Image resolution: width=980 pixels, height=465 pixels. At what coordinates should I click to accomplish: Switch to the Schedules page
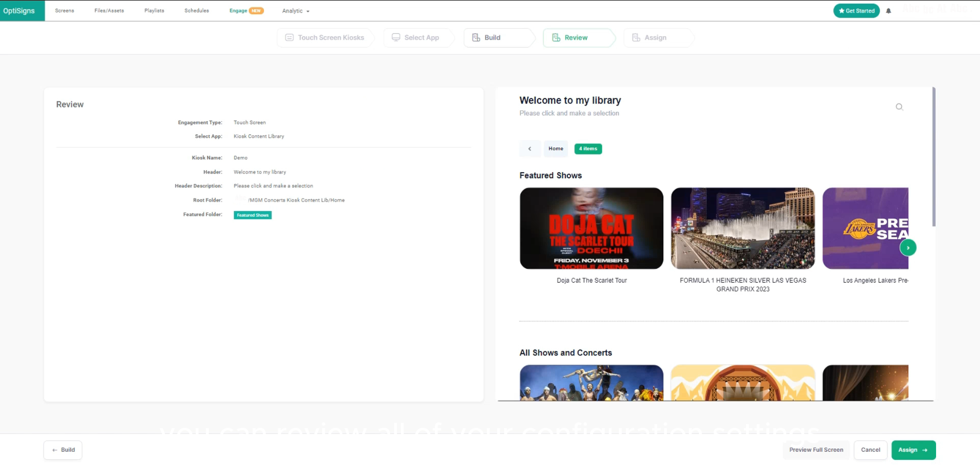point(197,11)
